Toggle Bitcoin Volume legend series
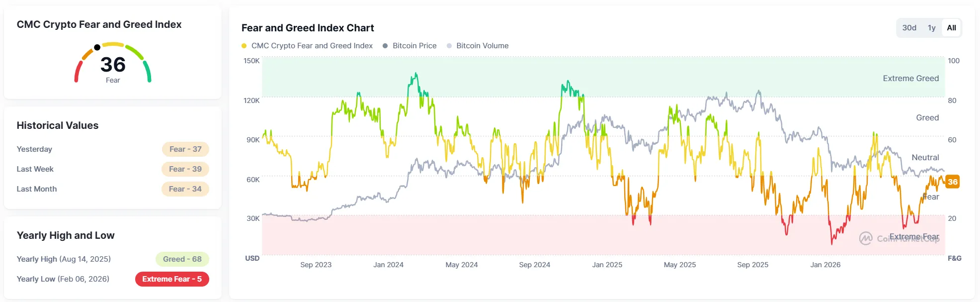The width and height of the screenshot is (980, 302). point(478,46)
